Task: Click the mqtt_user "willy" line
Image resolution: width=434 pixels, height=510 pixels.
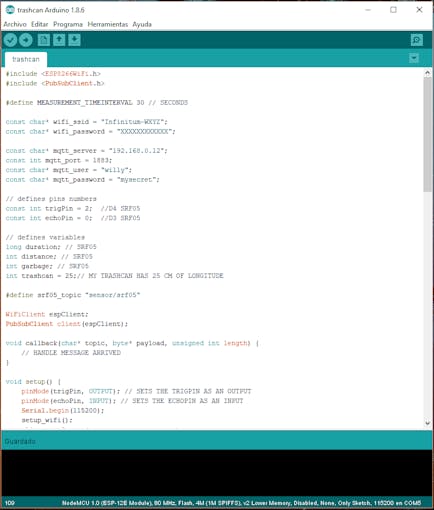Action: point(69,170)
